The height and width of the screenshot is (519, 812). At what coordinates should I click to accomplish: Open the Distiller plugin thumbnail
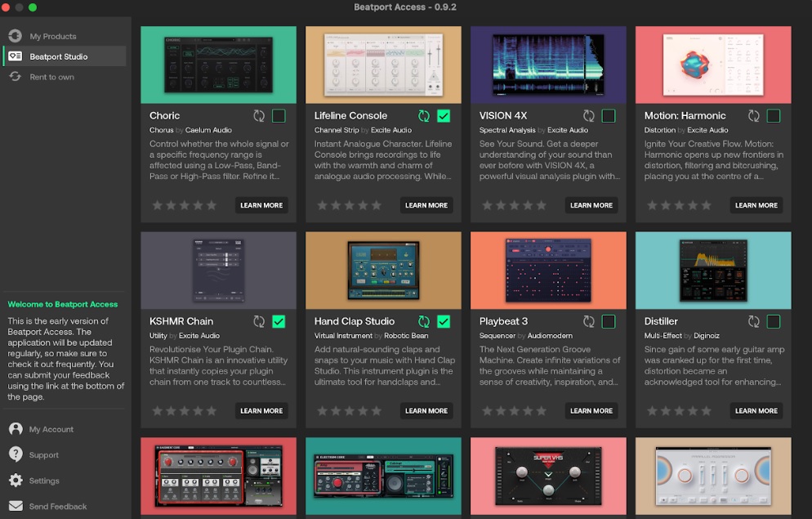pos(713,271)
